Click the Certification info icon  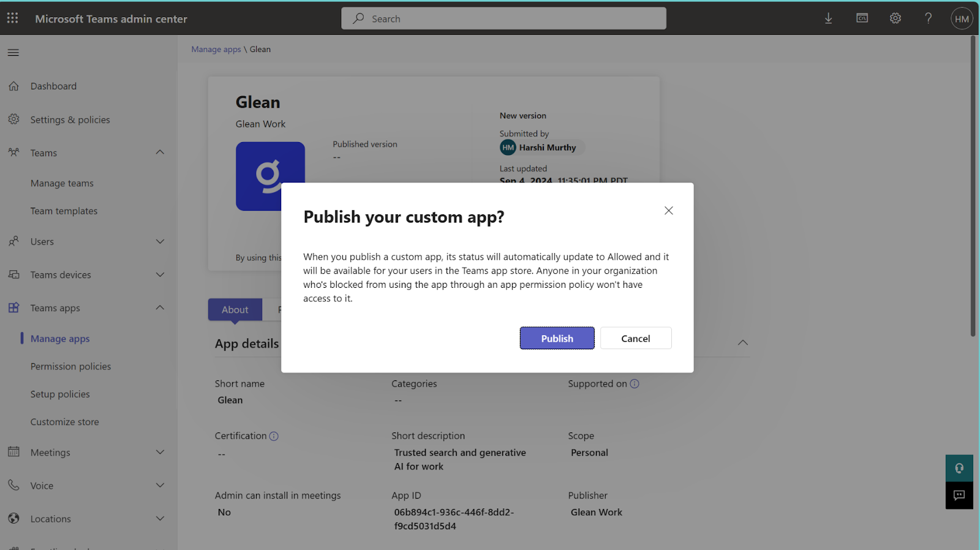[x=274, y=436]
